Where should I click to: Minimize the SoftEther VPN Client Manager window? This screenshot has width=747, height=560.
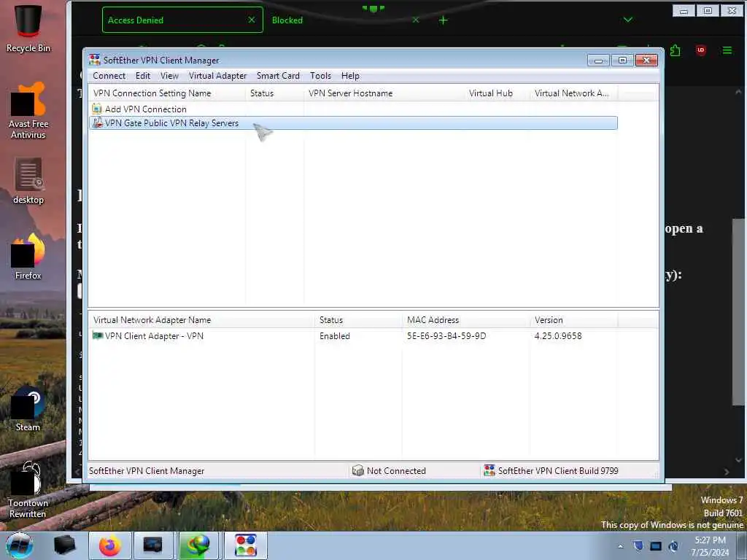pyautogui.click(x=598, y=60)
